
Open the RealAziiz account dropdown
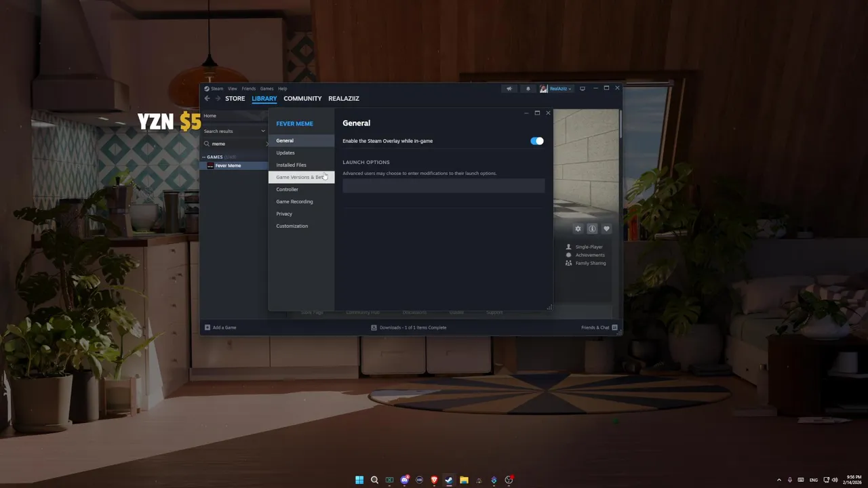point(556,89)
